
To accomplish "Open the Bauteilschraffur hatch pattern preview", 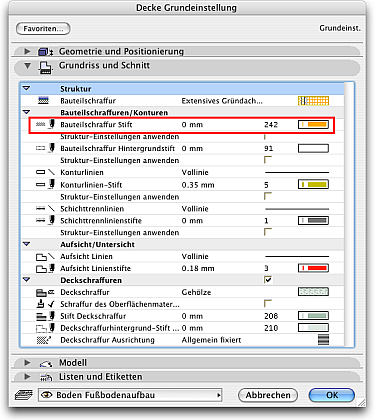I will coord(313,101).
